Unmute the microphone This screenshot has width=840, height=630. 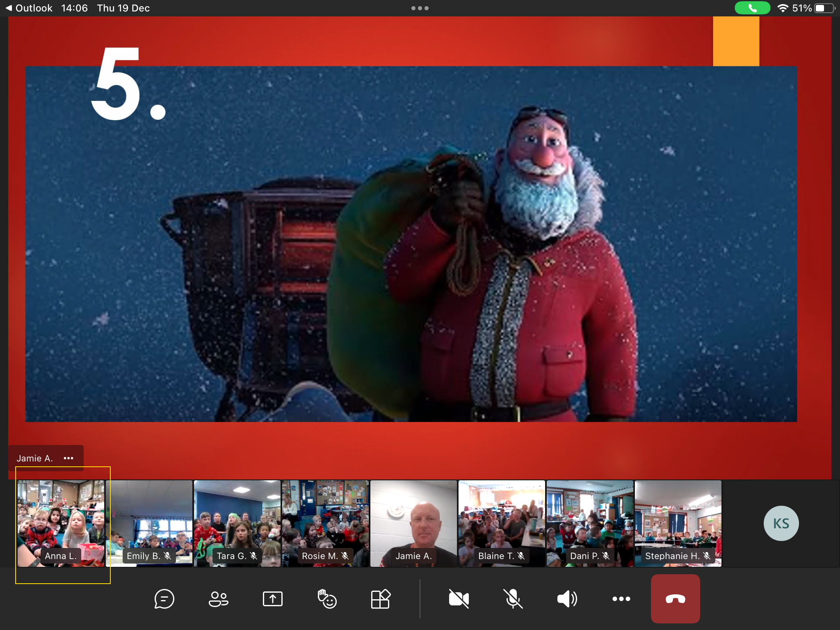point(513,599)
